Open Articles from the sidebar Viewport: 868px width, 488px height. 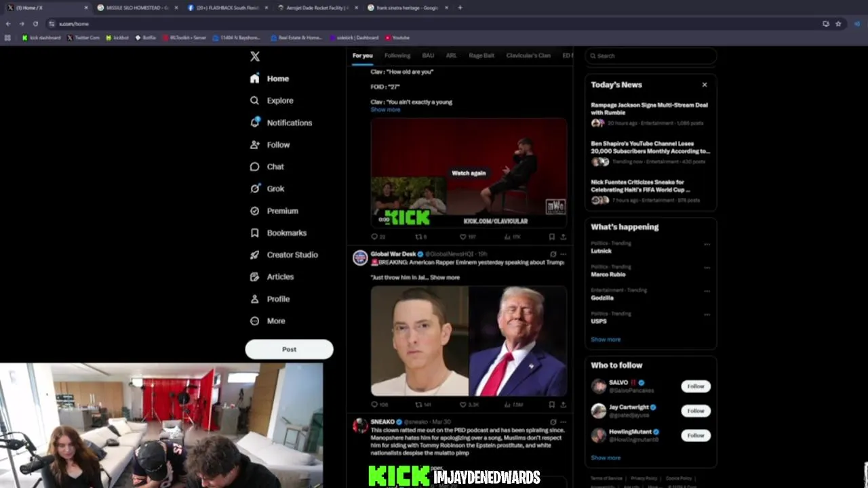pyautogui.click(x=271, y=277)
